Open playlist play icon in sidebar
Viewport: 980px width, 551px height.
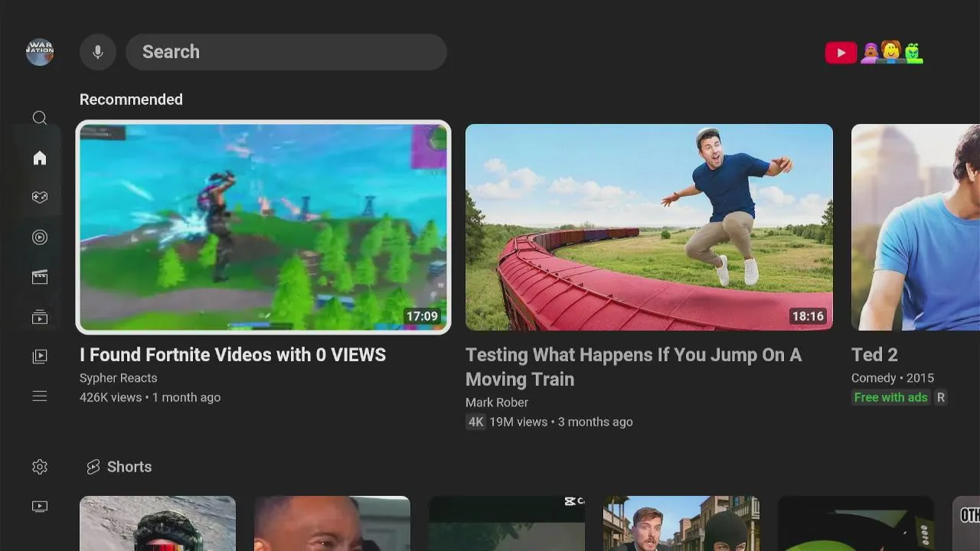(40, 357)
